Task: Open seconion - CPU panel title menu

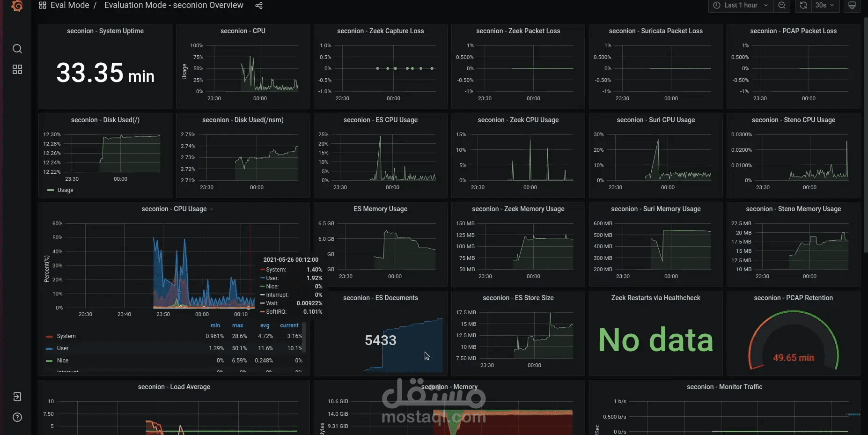Action: tap(243, 31)
